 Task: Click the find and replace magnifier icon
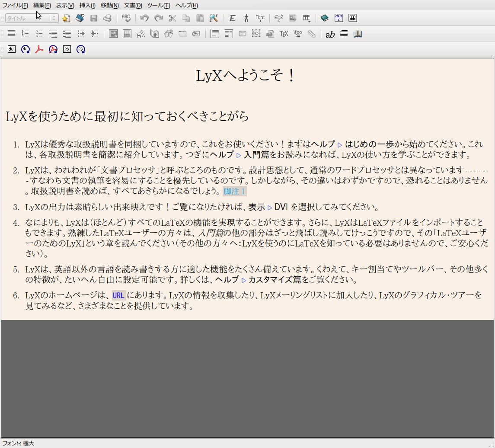[214, 18]
